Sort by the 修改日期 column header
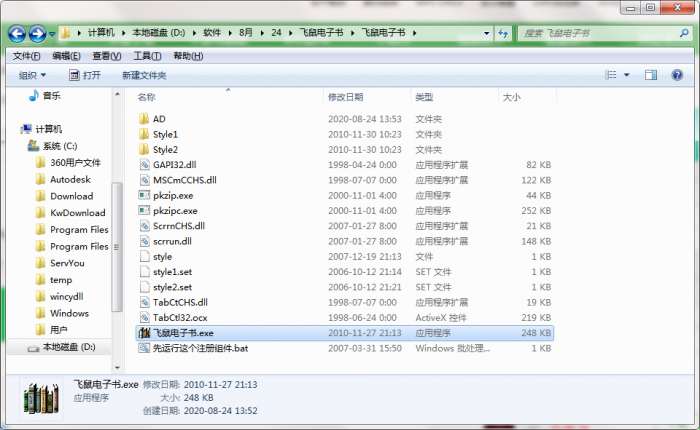This screenshot has width=700, height=430. click(x=346, y=97)
